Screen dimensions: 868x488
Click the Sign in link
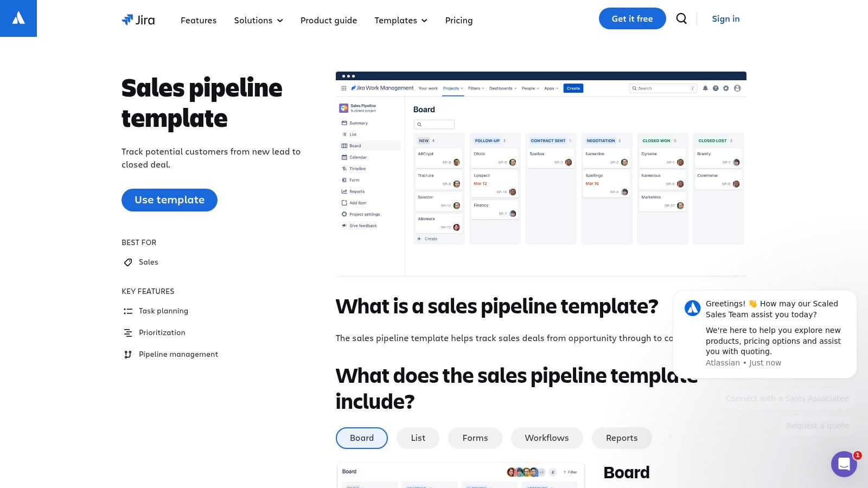tap(726, 18)
